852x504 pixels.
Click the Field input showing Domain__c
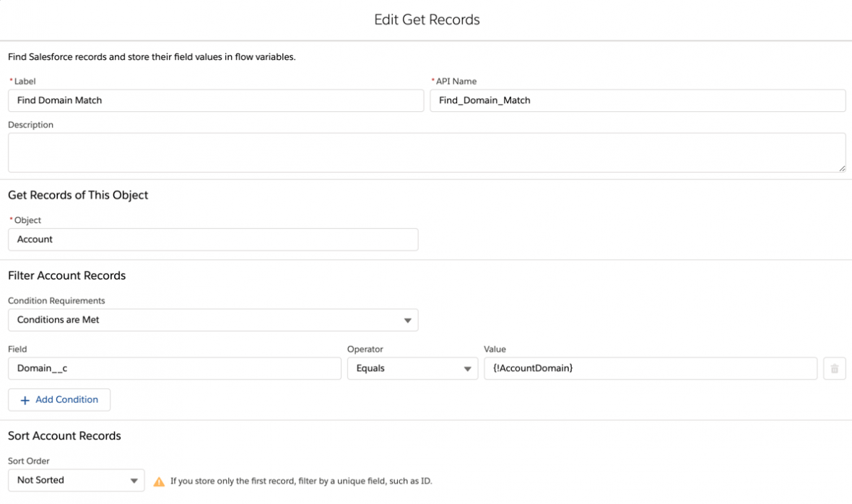173,368
